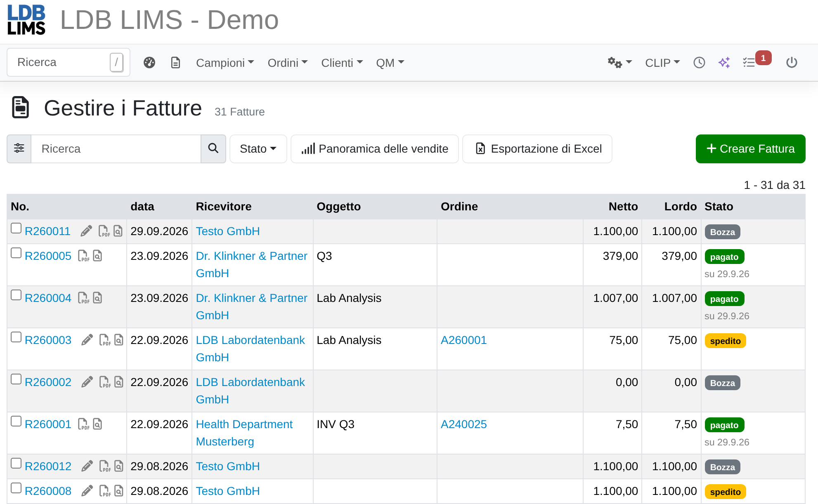Click the search magnifier button
Viewport: 818px width, 504px height.
(213, 148)
